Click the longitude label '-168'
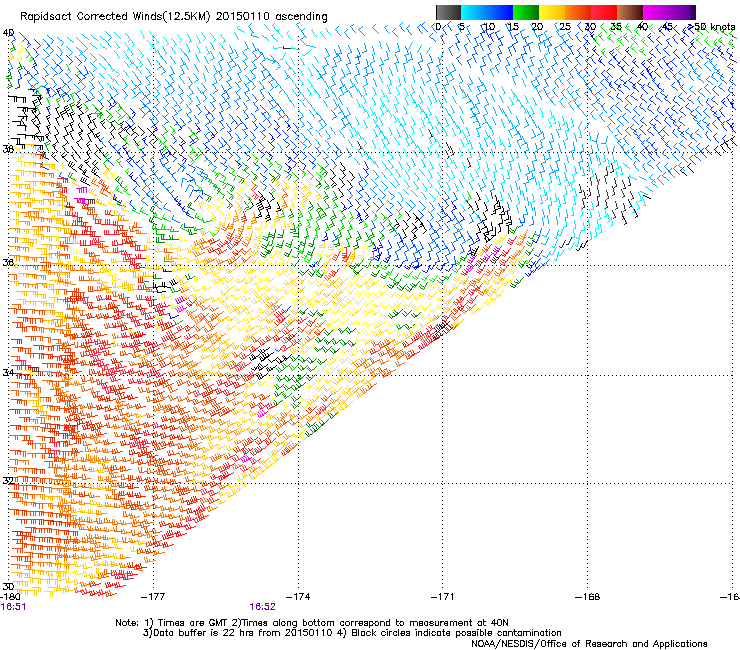 (x=588, y=597)
